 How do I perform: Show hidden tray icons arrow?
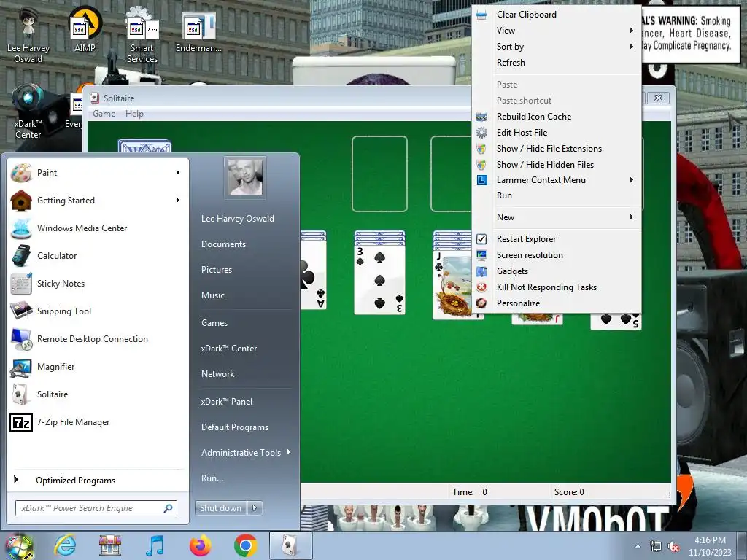638,547
